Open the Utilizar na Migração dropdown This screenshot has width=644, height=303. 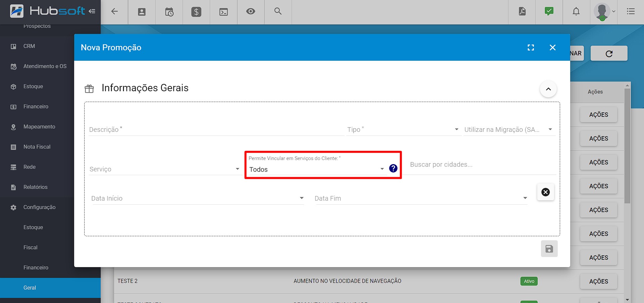(509, 130)
